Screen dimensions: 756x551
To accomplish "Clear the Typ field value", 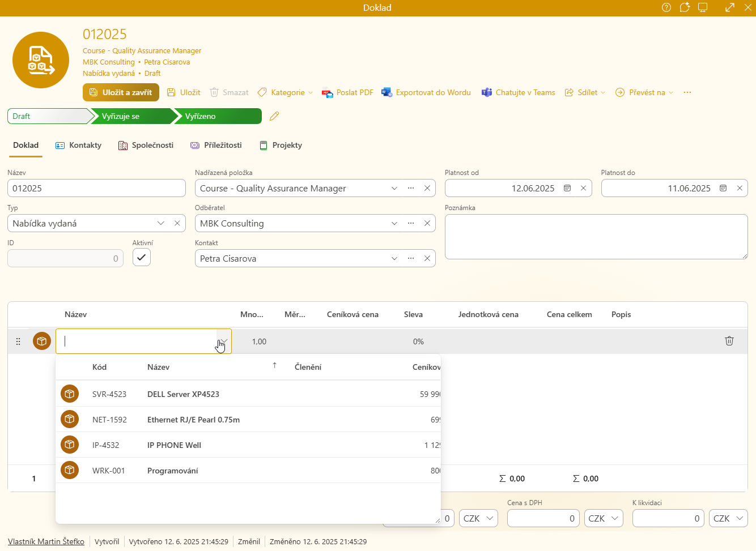I will pos(177,223).
